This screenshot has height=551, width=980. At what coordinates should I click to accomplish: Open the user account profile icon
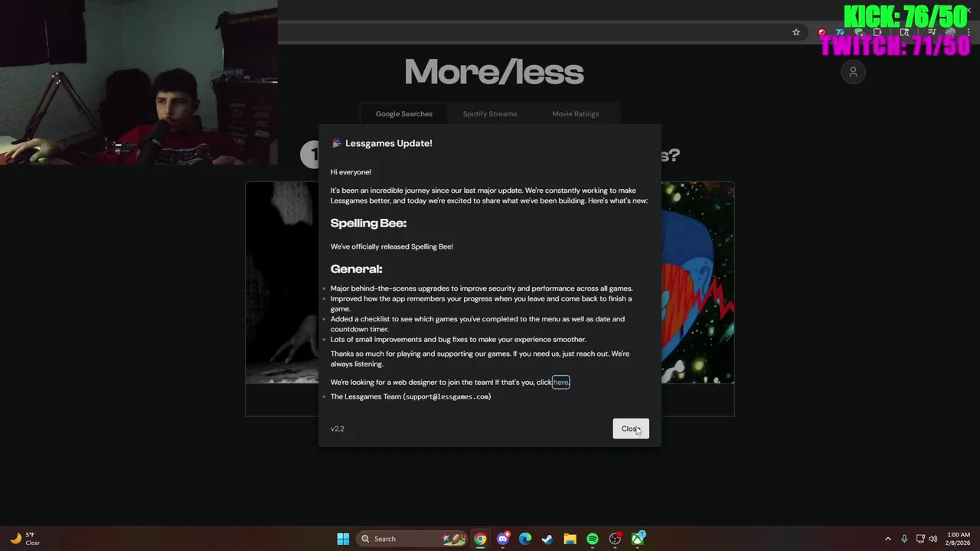point(853,72)
